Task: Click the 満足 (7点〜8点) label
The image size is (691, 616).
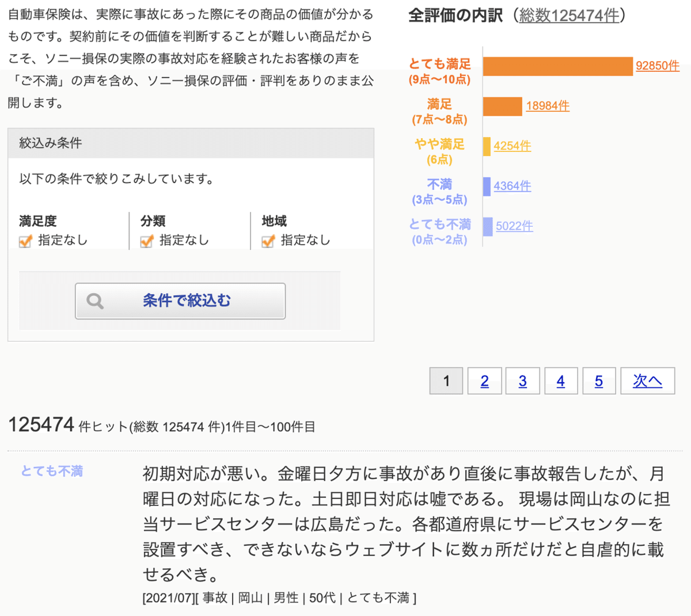Action: pos(440,112)
